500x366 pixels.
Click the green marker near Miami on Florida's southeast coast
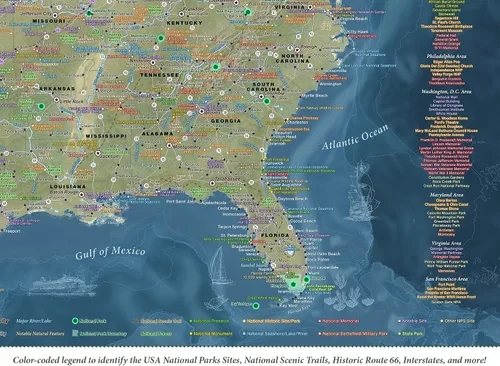point(306,279)
